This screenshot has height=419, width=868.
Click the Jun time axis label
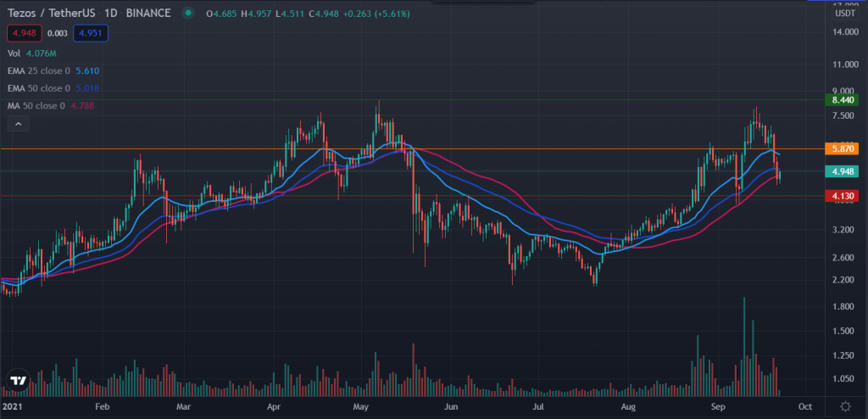[452, 406]
